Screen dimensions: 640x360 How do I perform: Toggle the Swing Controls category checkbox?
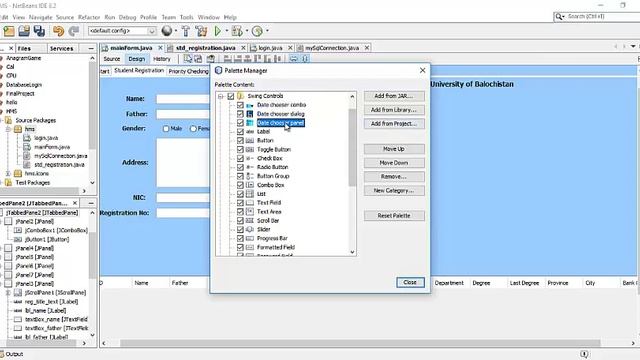point(231,96)
